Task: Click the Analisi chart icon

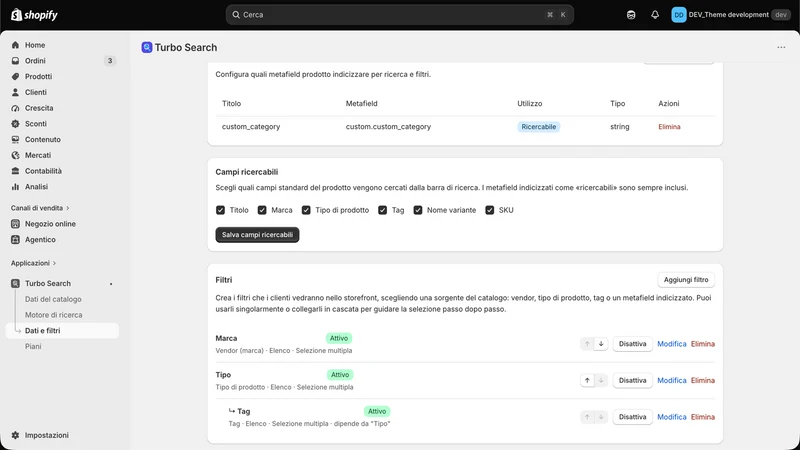Action: (15, 187)
